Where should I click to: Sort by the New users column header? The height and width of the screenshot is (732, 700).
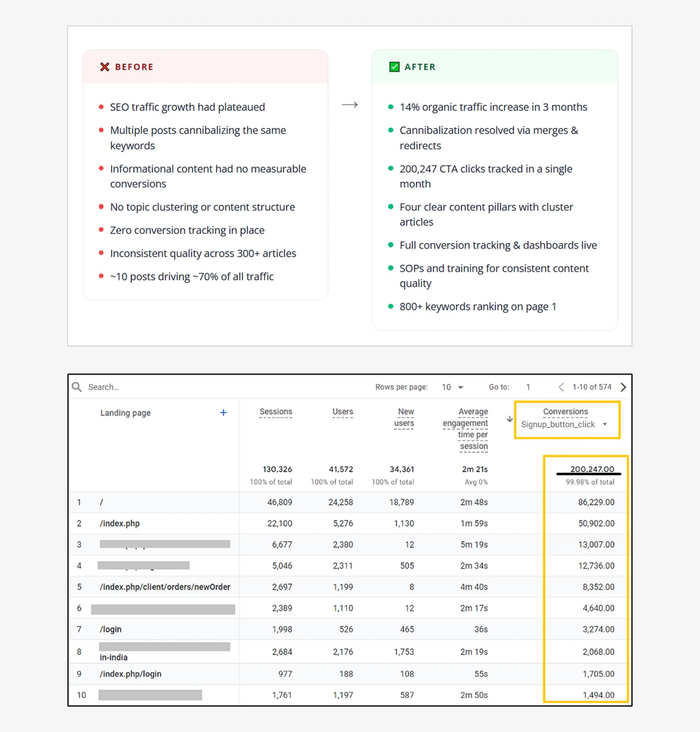pyautogui.click(x=404, y=417)
